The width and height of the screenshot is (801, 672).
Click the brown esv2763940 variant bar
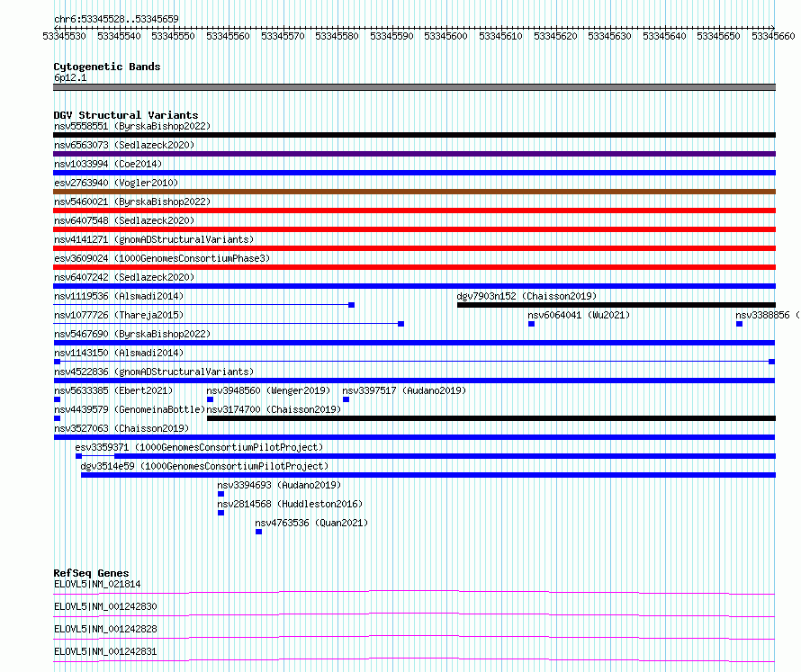(414, 192)
